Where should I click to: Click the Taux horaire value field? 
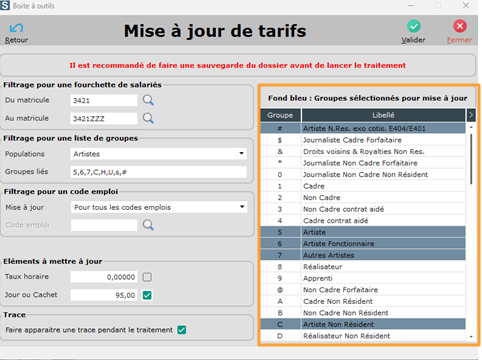coord(104,277)
